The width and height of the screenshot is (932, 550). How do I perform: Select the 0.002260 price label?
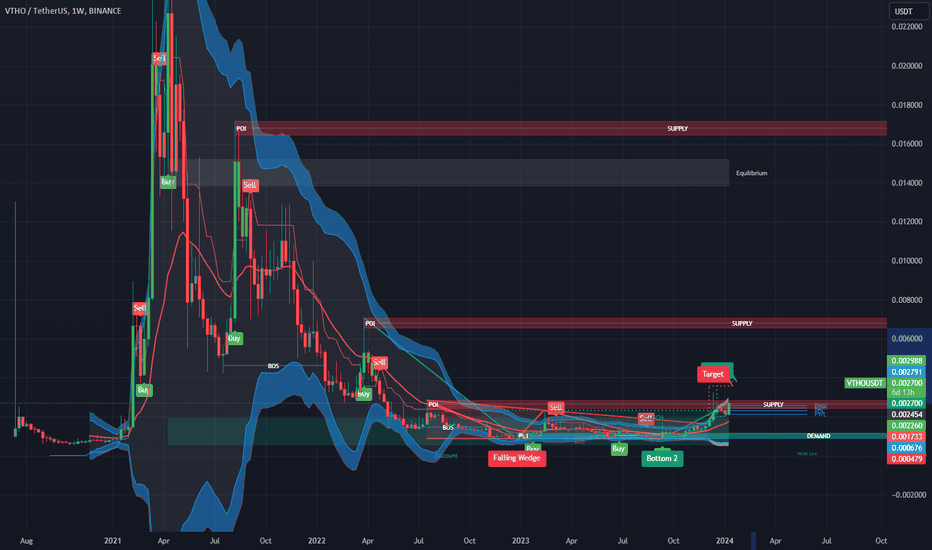pos(906,426)
